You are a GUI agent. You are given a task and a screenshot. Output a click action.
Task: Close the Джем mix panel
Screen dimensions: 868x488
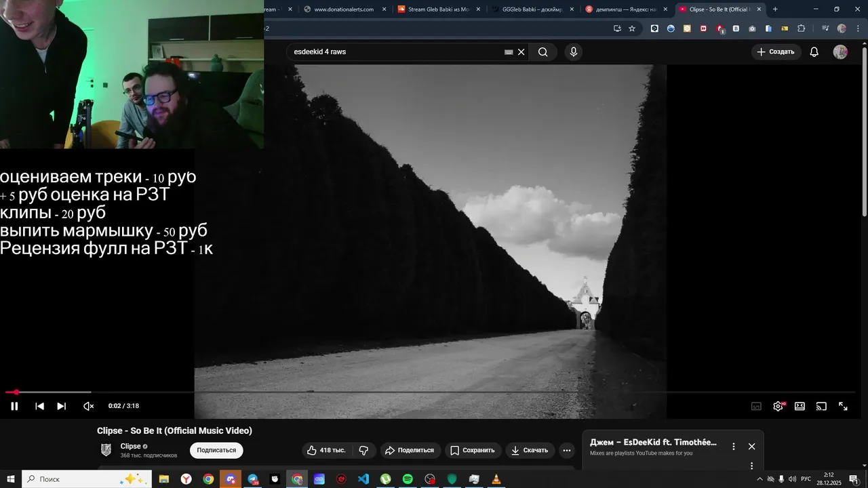click(x=751, y=446)
